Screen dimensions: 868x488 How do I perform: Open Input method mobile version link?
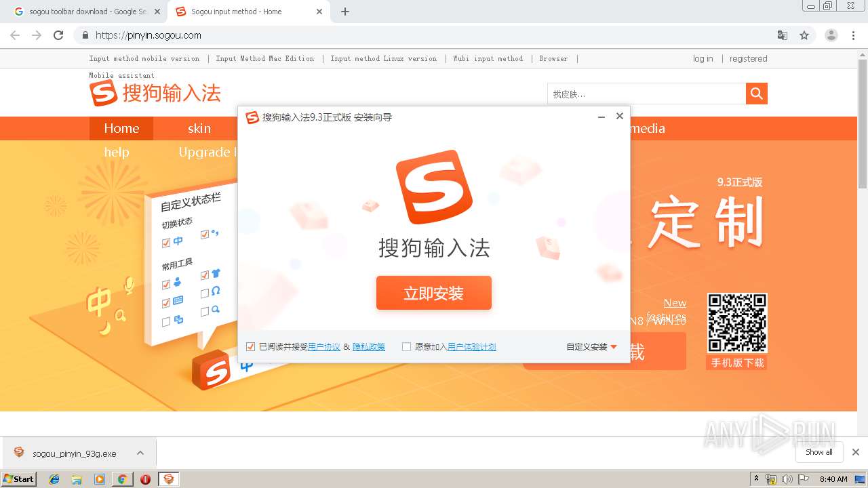(x=144, y=59)
